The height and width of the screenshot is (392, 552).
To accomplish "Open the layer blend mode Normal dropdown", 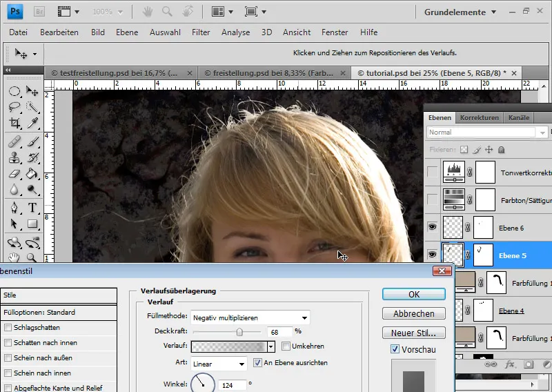I will coord(487,133).
